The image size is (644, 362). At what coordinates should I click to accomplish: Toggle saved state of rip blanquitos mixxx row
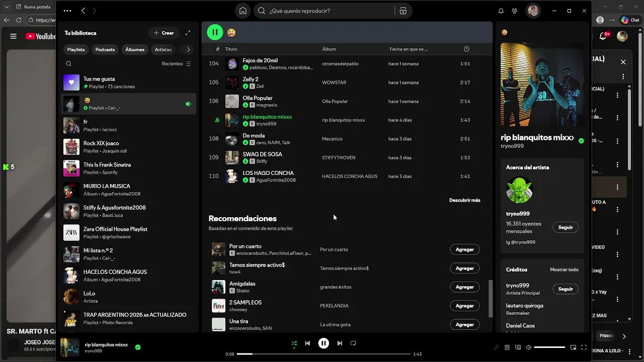click(x=246, y=124)
